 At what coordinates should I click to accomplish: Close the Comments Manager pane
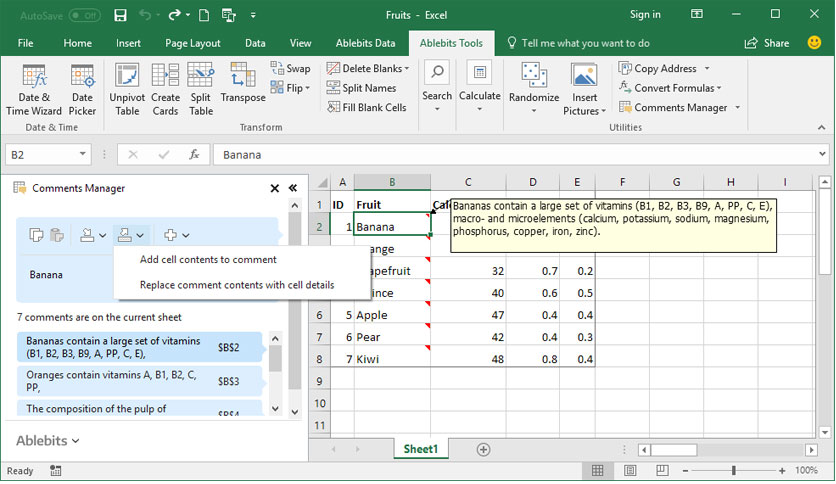pyautogui.click(x=275, y=188)
